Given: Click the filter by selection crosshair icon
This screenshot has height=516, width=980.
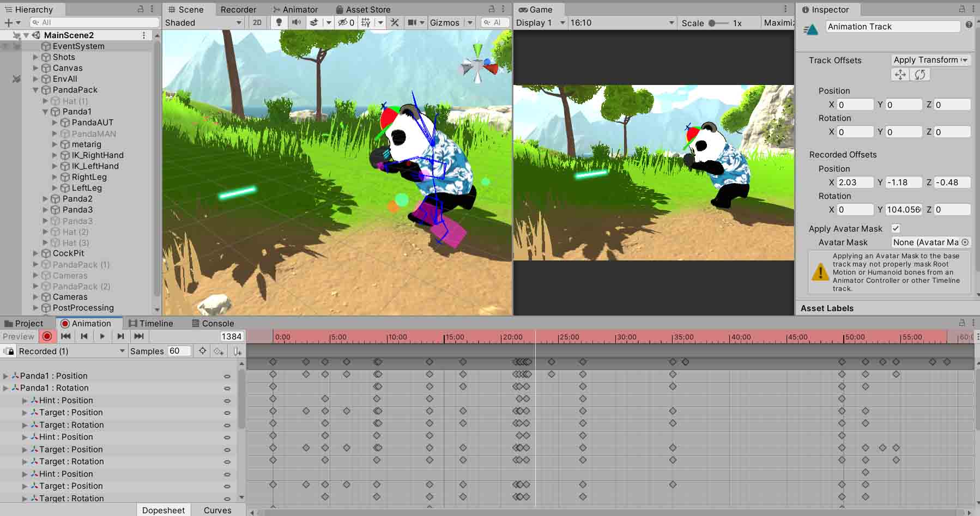Looking at the screenshot, I should pyautogui.click(x=202, y=351).
